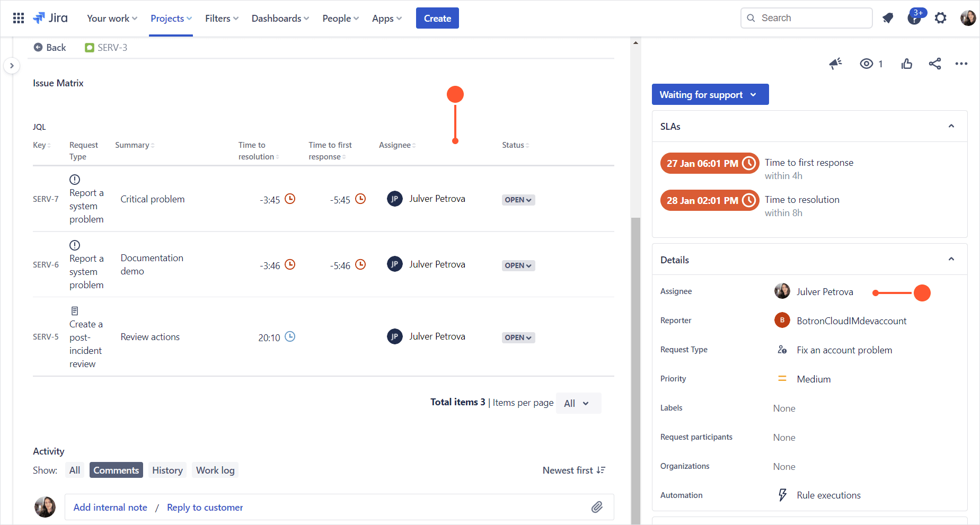Screen dimensions: 980x525
Task: Click the give feedback megaphone icon
Action: (x=835, y=64)
